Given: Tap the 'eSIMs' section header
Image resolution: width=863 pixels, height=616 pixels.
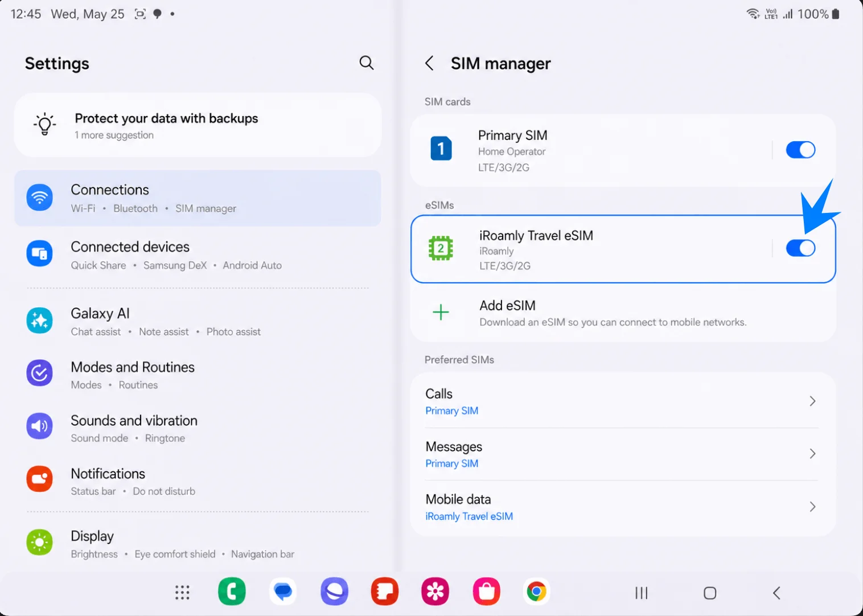Looking at the screenshot, I should click(439, 206).
